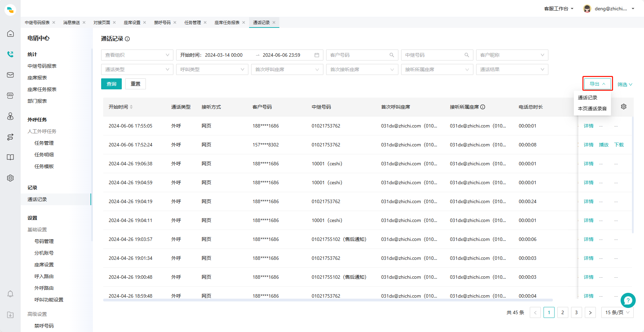Open the shop icon in left sidebar
Screen dimensions: 644x332
[10, 96]
